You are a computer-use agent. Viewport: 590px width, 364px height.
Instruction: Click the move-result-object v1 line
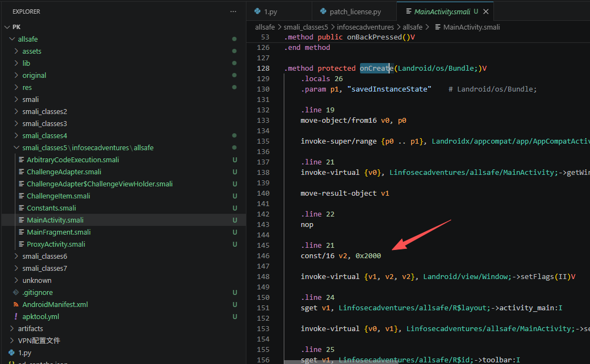345,194
